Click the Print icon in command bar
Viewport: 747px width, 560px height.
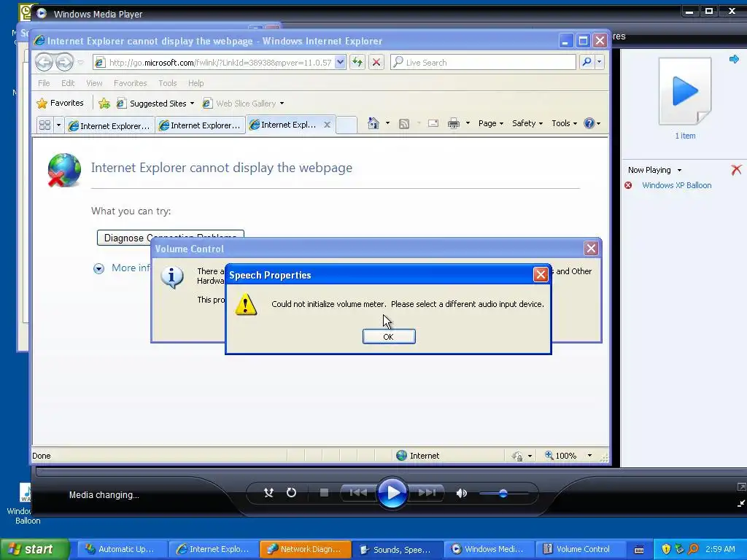point(454,124)
